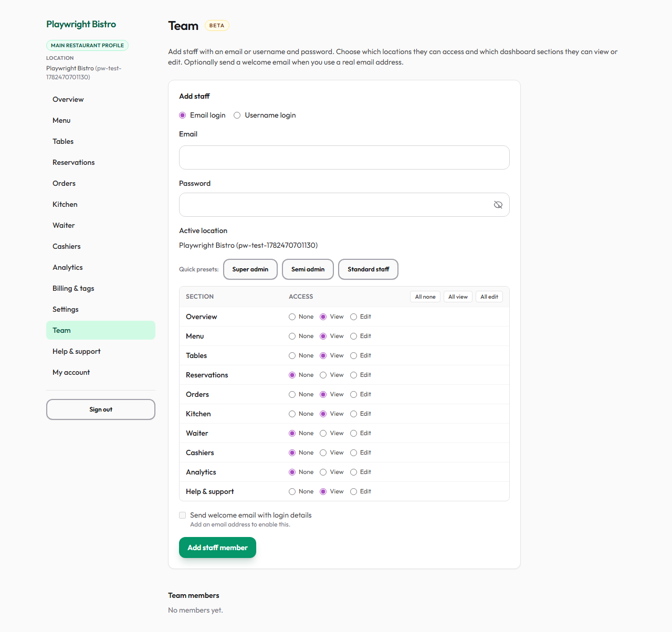Click the BETA badge beside Team
672x632 pixels.
pos(217,26)
